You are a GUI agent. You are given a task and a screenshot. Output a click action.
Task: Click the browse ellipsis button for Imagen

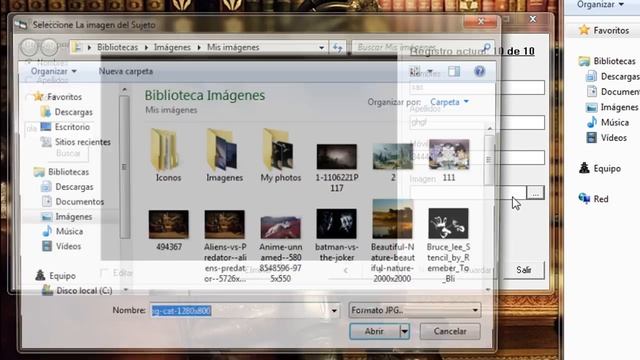tap(535, 193)
